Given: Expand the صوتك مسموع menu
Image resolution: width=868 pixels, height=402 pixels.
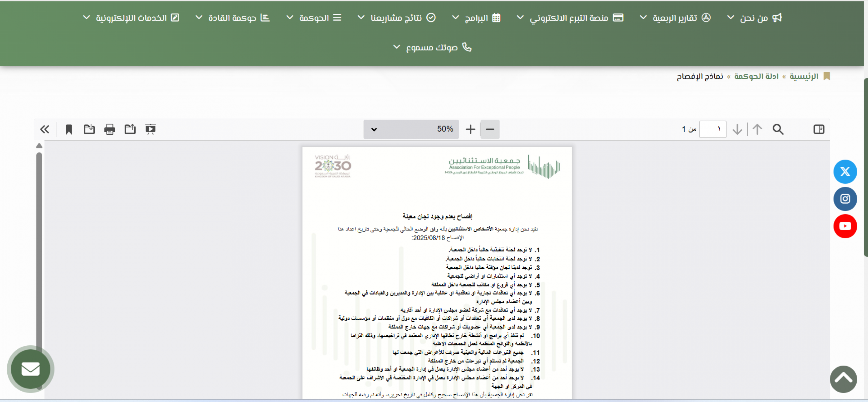Looking at the screenshot, I should point(432,48).
